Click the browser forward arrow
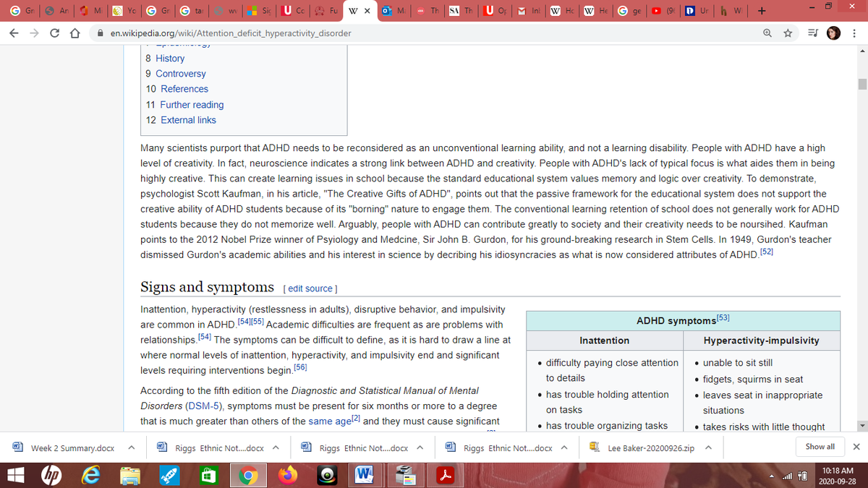The image size is (868, 488). (35, 33)
